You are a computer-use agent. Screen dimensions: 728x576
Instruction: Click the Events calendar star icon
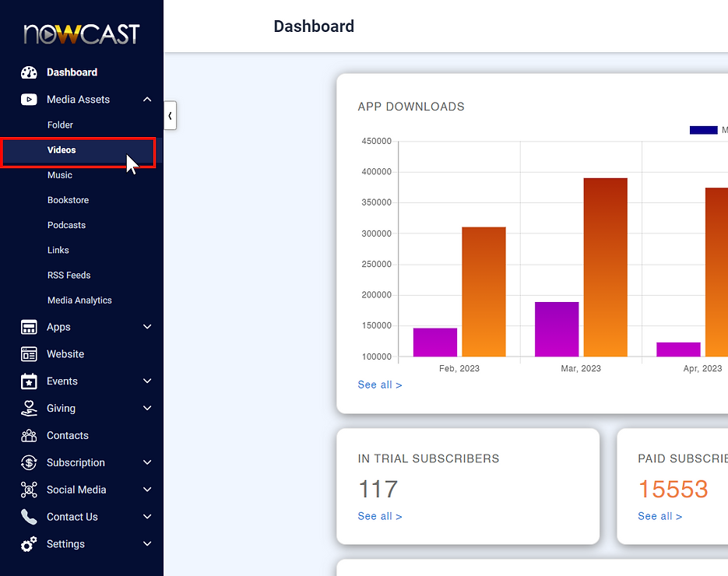[x=29, y=381]
